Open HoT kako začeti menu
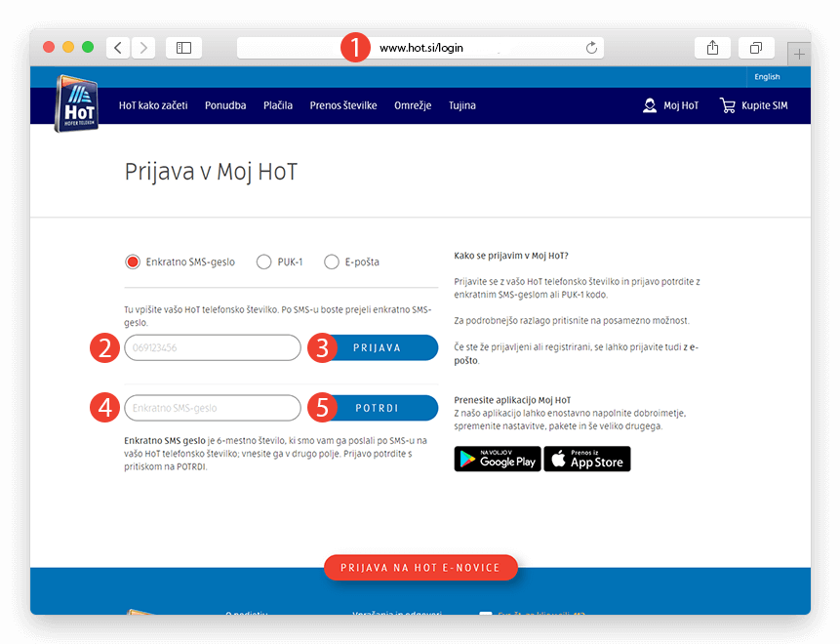 [x=153, y=105]
